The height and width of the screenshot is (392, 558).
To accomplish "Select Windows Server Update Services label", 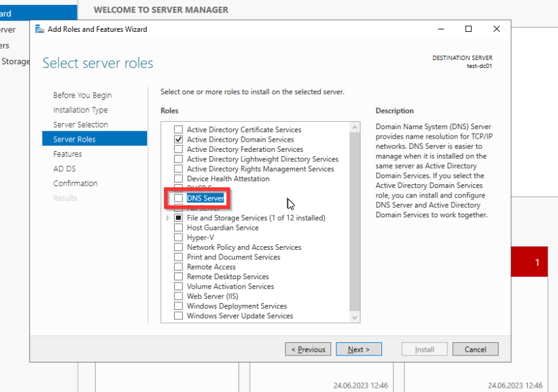I will 240,316.
